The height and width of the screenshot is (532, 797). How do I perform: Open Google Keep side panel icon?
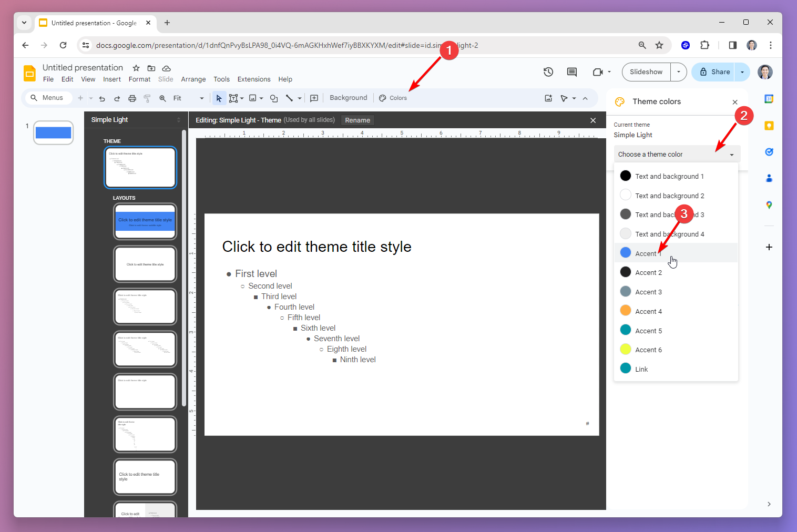[x=769, y=126]
